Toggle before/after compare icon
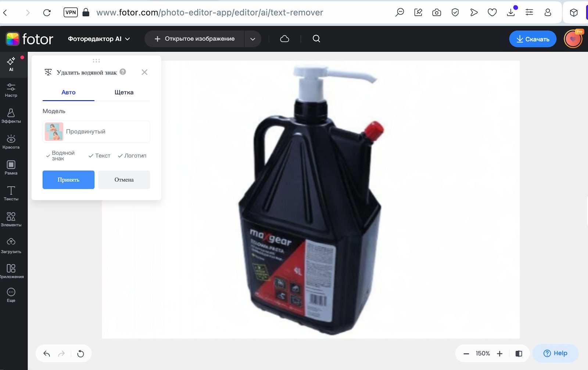Image resolution: width=588 pixels, height=370 pixels. coord(519,354)
